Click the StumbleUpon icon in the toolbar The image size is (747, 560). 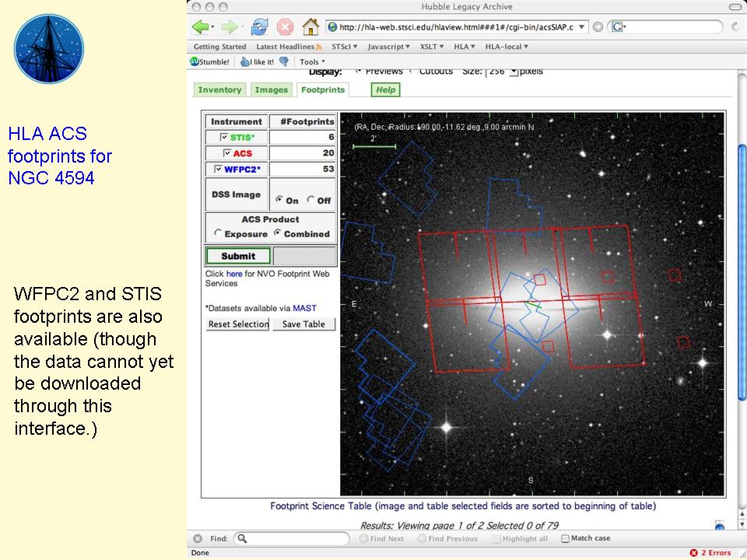[x=195, y=61]
